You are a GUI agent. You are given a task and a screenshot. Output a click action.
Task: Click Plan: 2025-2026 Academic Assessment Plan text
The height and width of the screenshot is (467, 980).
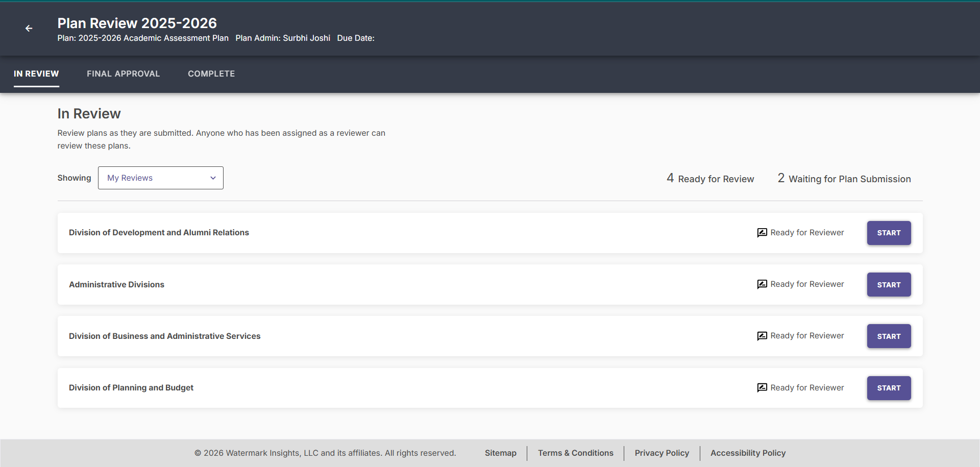[x=143, y=38]
